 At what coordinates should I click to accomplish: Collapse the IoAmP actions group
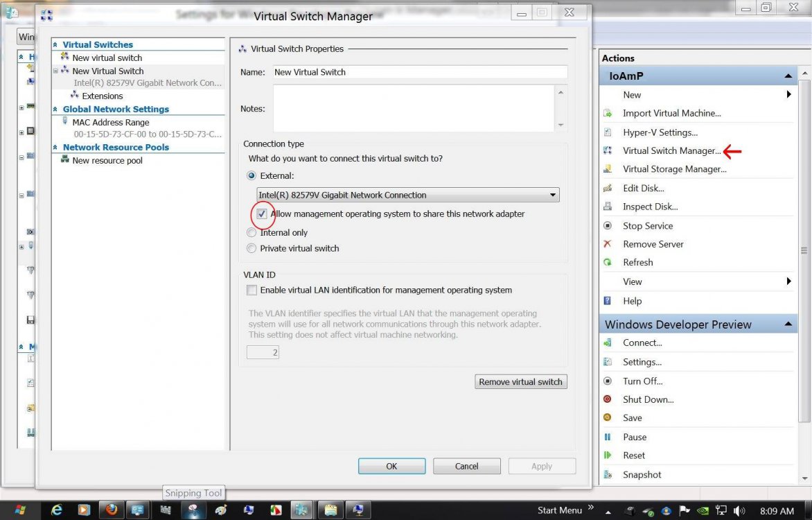point(788,76)
